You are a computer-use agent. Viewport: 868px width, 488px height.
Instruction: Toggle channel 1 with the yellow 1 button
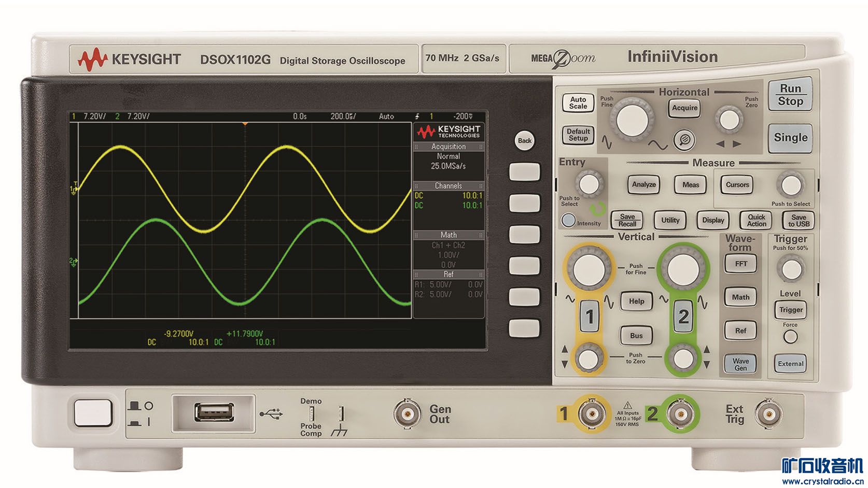point(589,316)
